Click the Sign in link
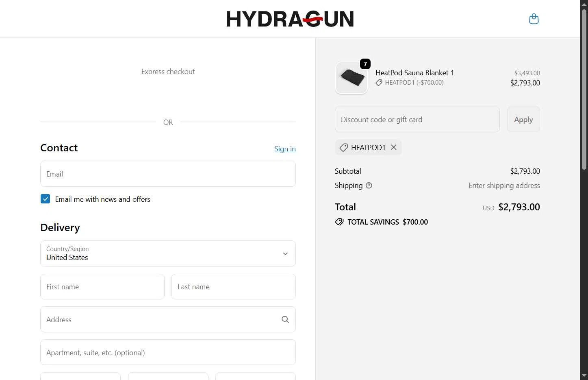The height and width of the screenshot is (380, 588). click(285, 149)
